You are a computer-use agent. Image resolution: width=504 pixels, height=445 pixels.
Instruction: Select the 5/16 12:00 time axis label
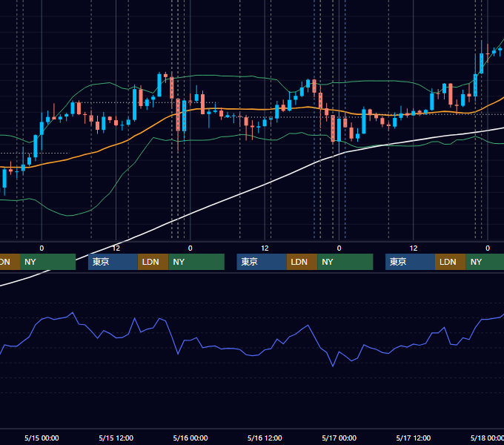265,438
